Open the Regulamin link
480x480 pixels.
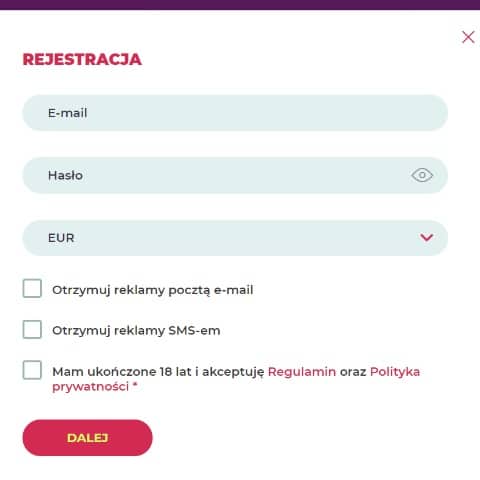point(302,371)
